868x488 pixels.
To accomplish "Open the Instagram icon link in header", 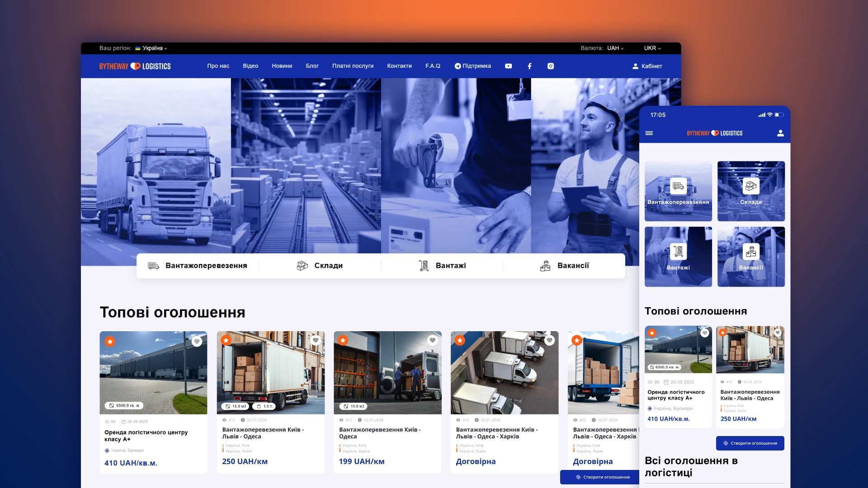I will click(550, 66).
